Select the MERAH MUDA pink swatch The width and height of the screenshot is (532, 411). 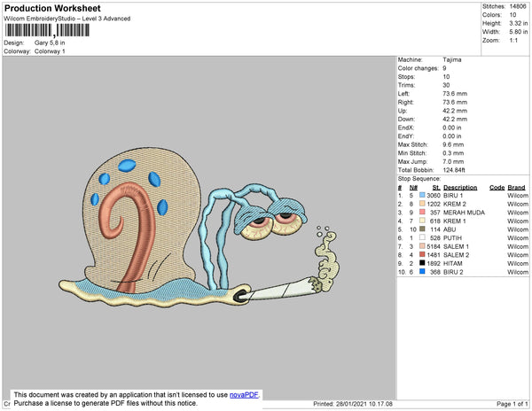[x=422, y=212]
